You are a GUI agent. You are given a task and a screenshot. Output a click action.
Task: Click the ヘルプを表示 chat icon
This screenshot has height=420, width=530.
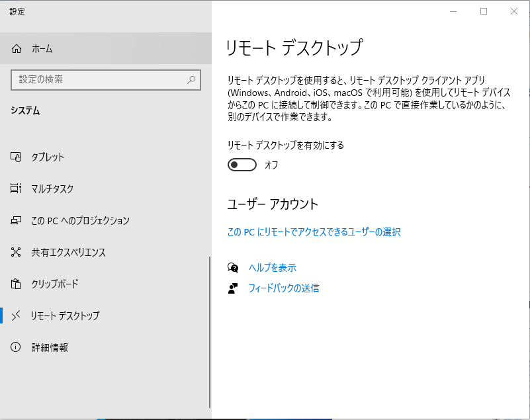pos(233,268)
